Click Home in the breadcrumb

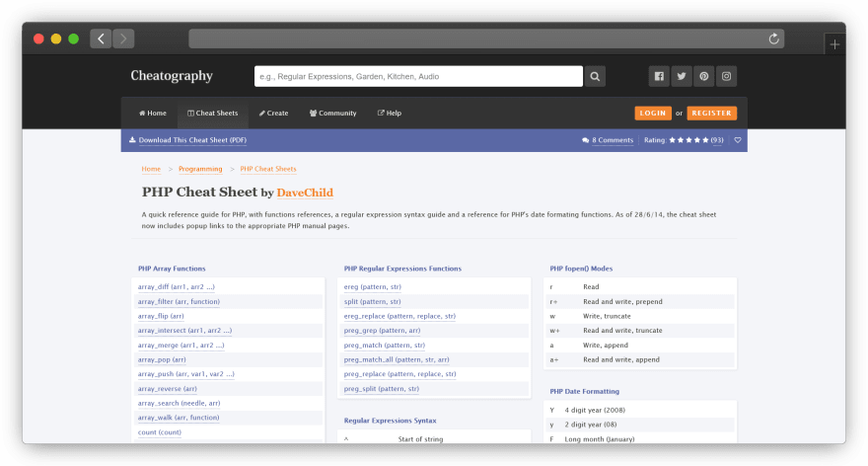click(x=151, y=169)
